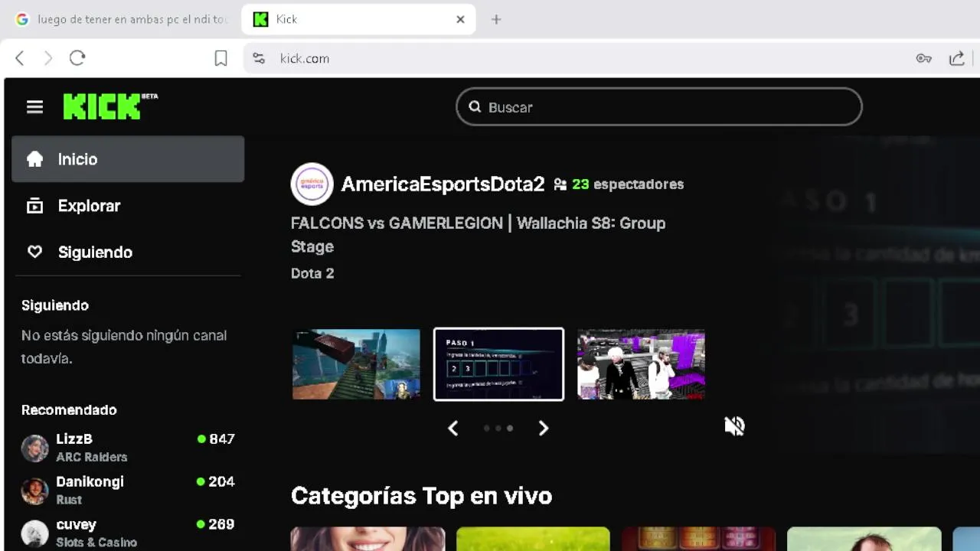980x551 pixels.
Task: Go back using browser back arrow
Action: click(x=20, y=58)
